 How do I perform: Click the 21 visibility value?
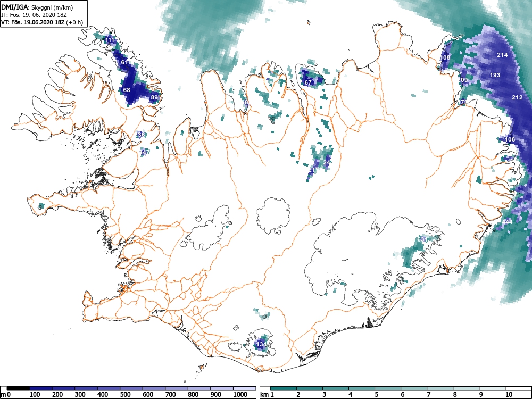tap(312, 169)
